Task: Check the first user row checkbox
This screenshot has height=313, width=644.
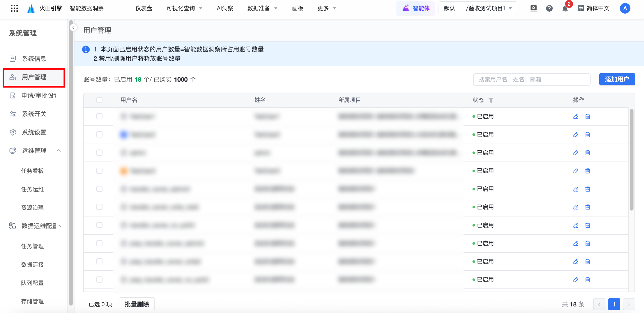Action: pyautogui.click(x=99, y=116)
